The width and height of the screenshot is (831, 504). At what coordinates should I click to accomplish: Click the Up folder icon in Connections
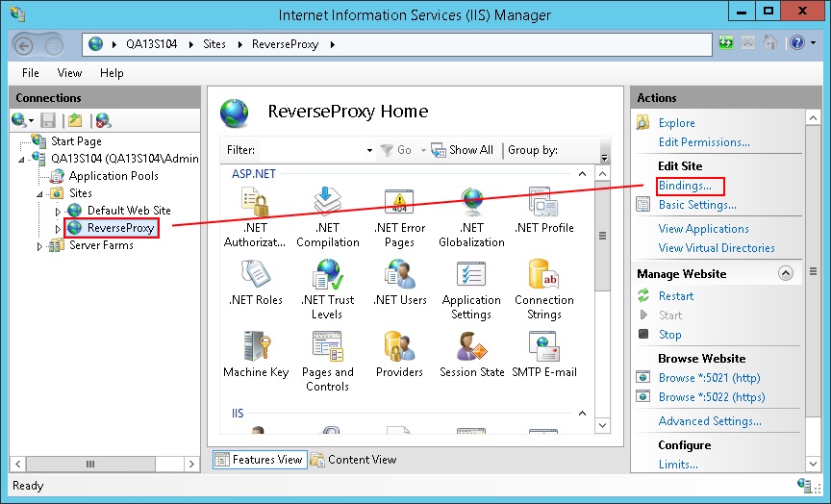click(75, 120)
